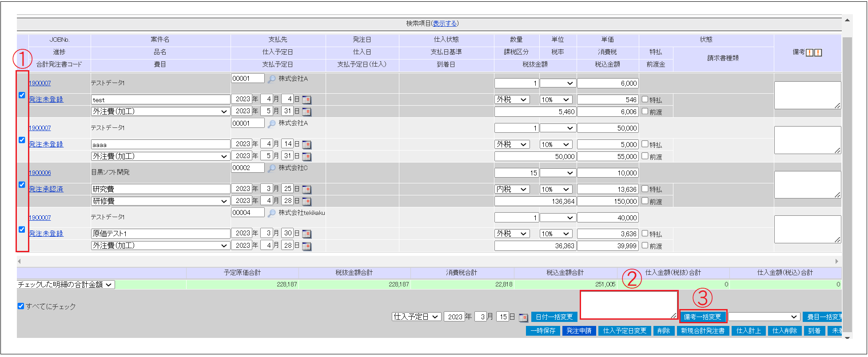
Task: Open the 内税 tax type dropdown
Action: [512, 189]
